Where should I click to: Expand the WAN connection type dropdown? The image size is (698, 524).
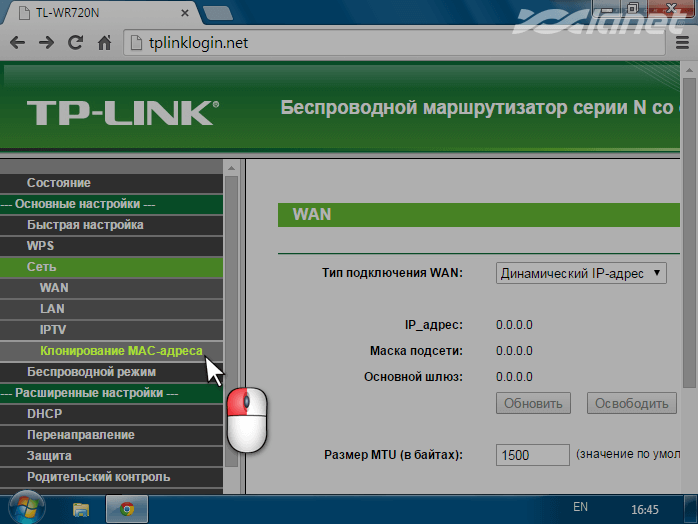coord(581,272)
